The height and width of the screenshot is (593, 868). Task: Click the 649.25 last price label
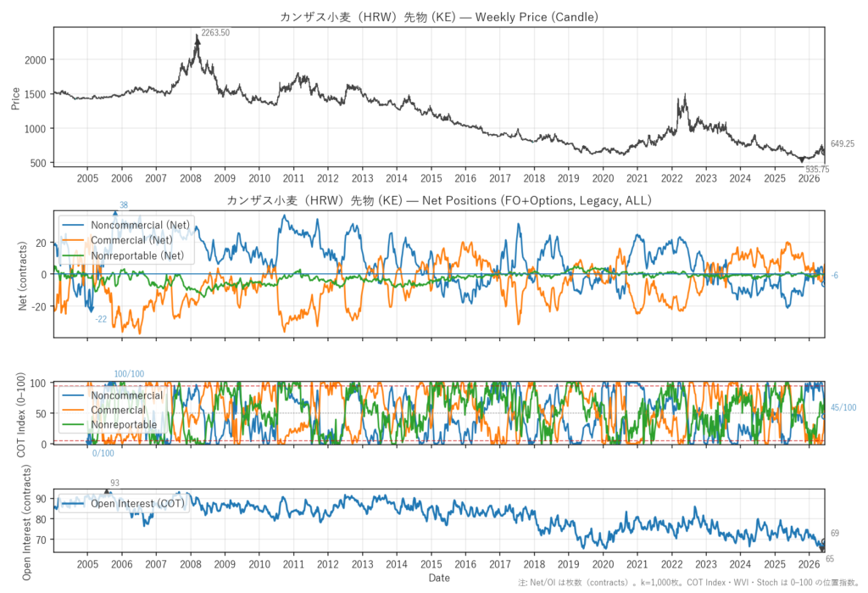[x=842, y=143]
